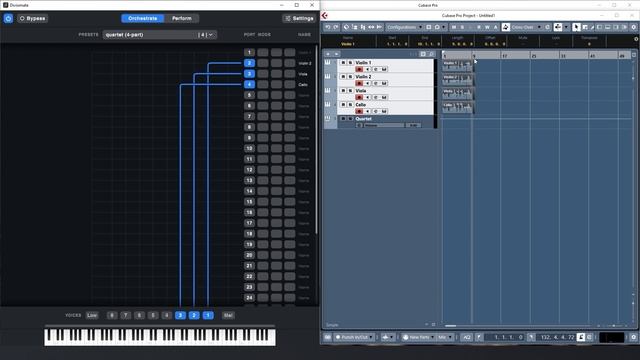Select the blue port 3 button
The width and height of the screenshot is (640, 360).
(249, 74)
